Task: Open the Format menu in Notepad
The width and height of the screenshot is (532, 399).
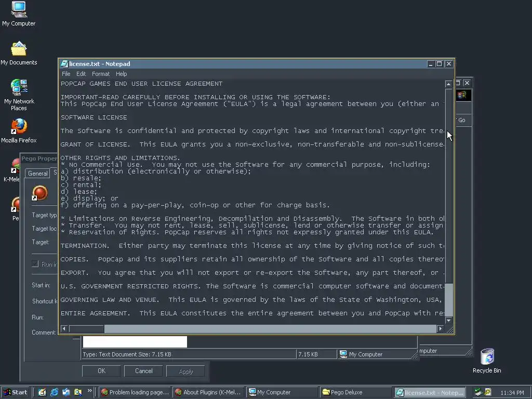Action: point(101,74)
